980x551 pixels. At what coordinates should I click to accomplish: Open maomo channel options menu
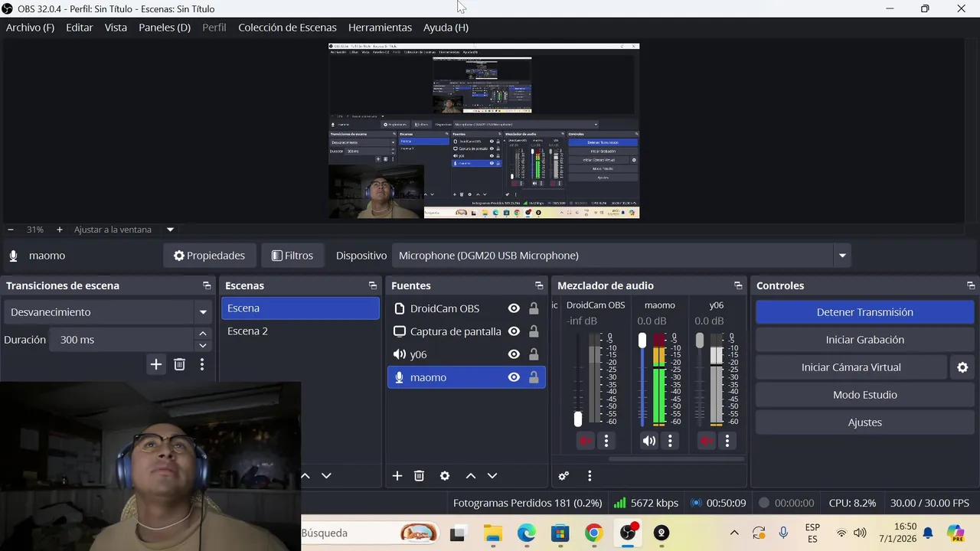670,441
